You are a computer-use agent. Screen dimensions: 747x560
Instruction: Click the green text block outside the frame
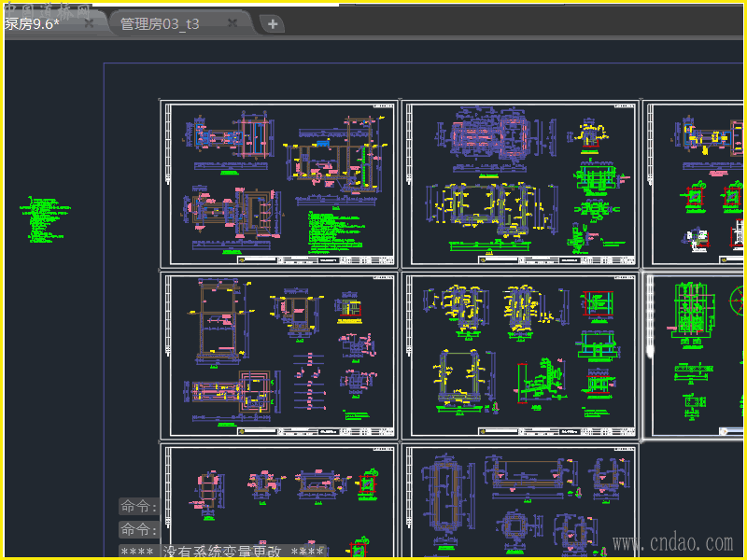click(x=44, y=219)
